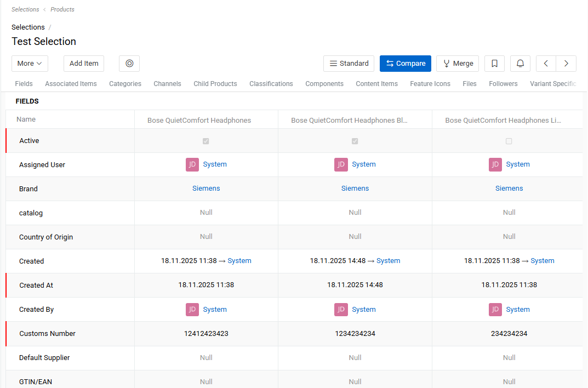The height and width of the screenshot is (388, 588).
Task: Expand the More dropdown menu
Action: [30, 64]
